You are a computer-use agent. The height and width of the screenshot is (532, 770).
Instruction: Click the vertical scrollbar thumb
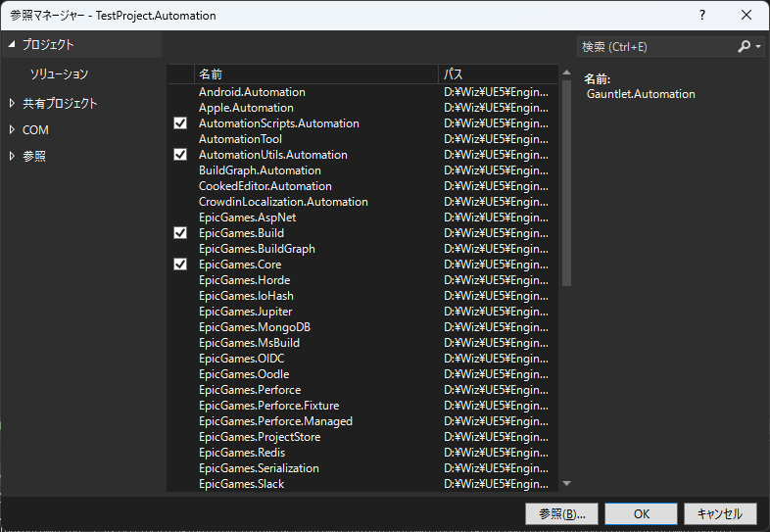click(x=566, y=183)
